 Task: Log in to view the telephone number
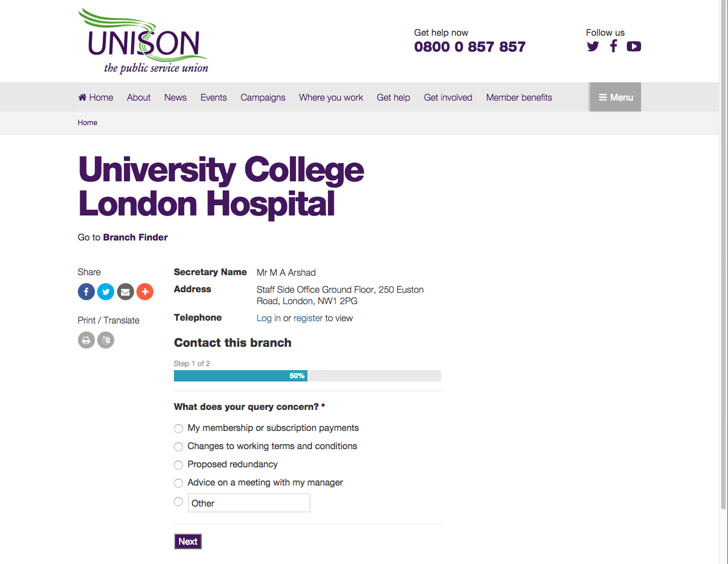click(268, 318)
